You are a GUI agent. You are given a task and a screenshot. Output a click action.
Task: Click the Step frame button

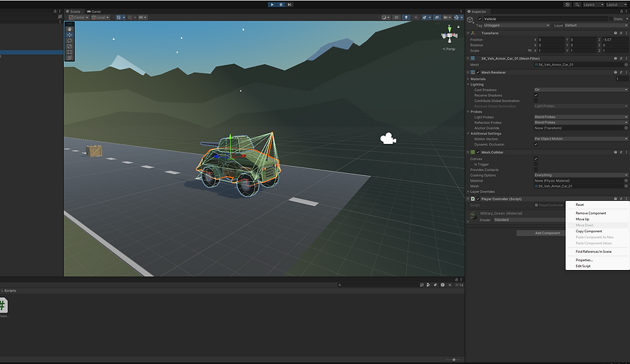[289, 4]
